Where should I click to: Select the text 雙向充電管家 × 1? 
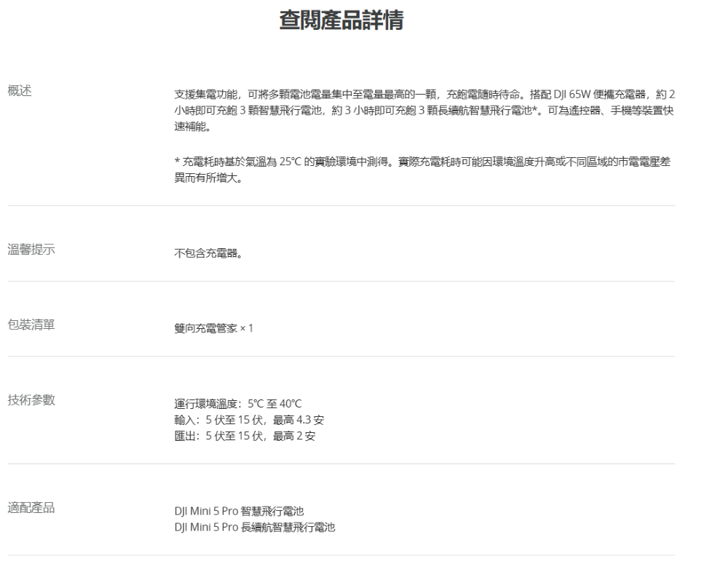(x=213, y=328)
